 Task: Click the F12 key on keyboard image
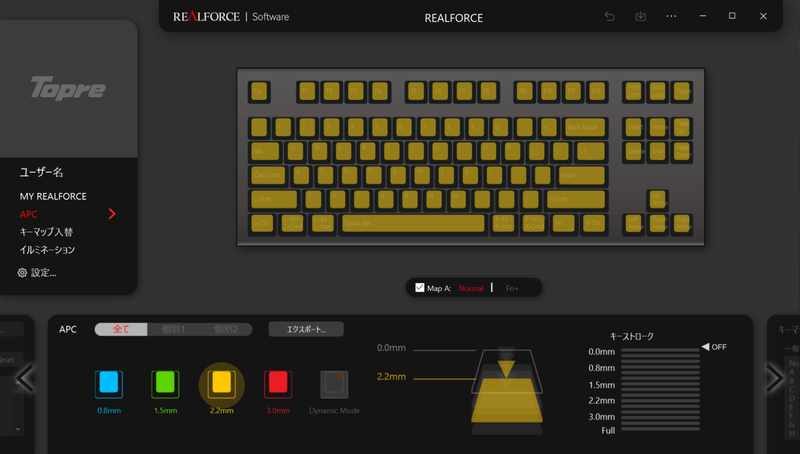pyautogui.click(x=596, y=92)
